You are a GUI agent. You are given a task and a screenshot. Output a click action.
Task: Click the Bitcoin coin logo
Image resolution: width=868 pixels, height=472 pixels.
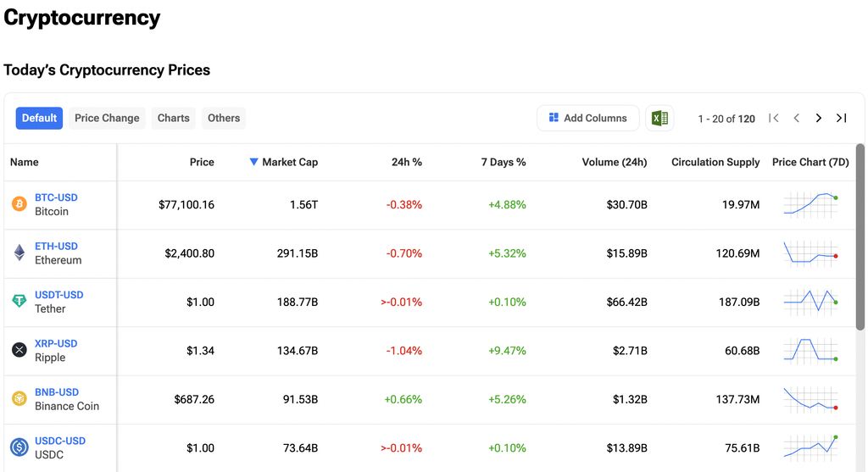[19, 204]
